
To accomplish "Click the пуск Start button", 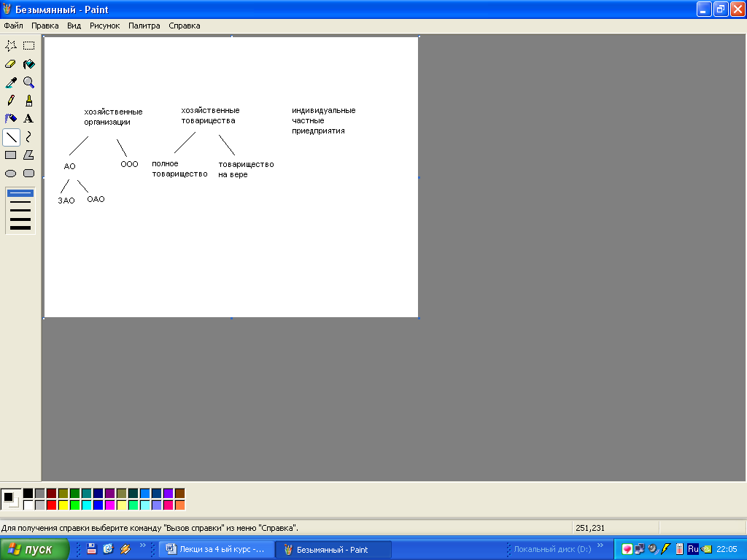I will coord(34,549).
